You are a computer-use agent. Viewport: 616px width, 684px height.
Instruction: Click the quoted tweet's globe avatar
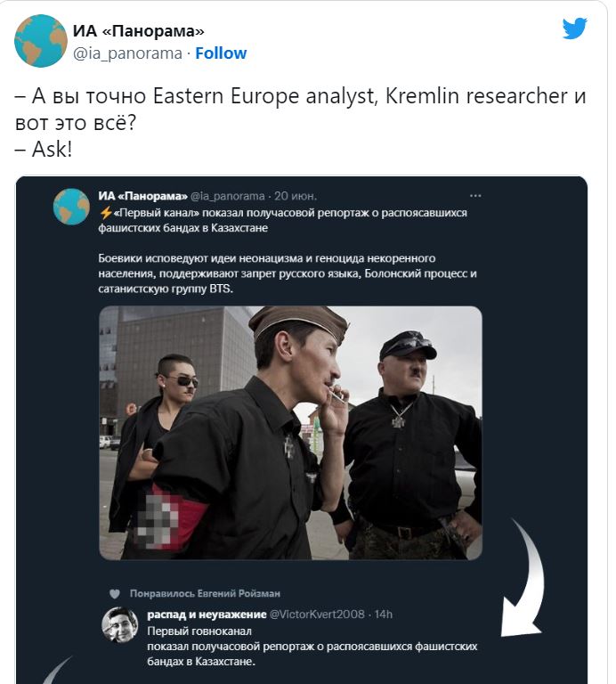click(71, 207)
